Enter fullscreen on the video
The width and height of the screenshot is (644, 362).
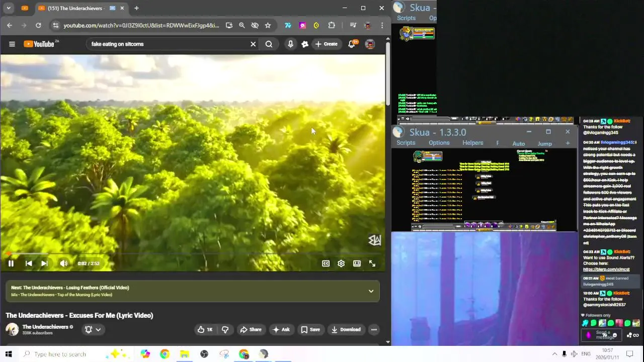pyautogui.click(x=372, y=263)
